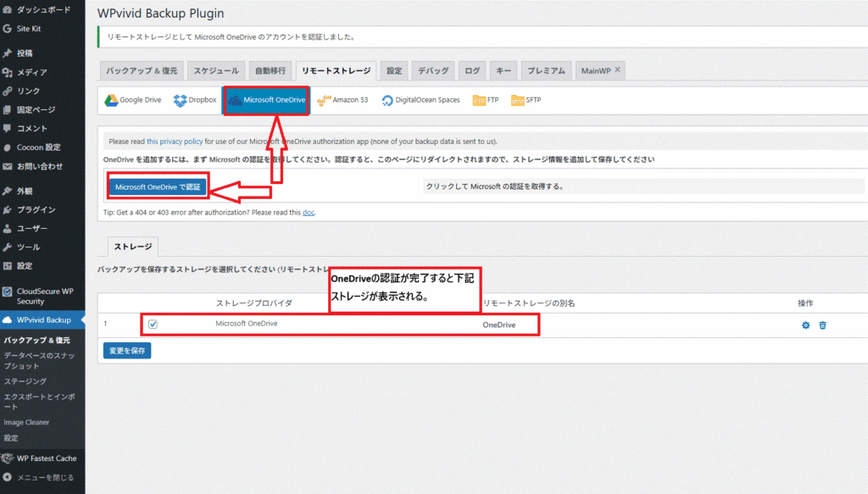This screenshot has width=868, height=494.
Task: Open the Posts (投稿) pin icon
Action: click(7, 53)
